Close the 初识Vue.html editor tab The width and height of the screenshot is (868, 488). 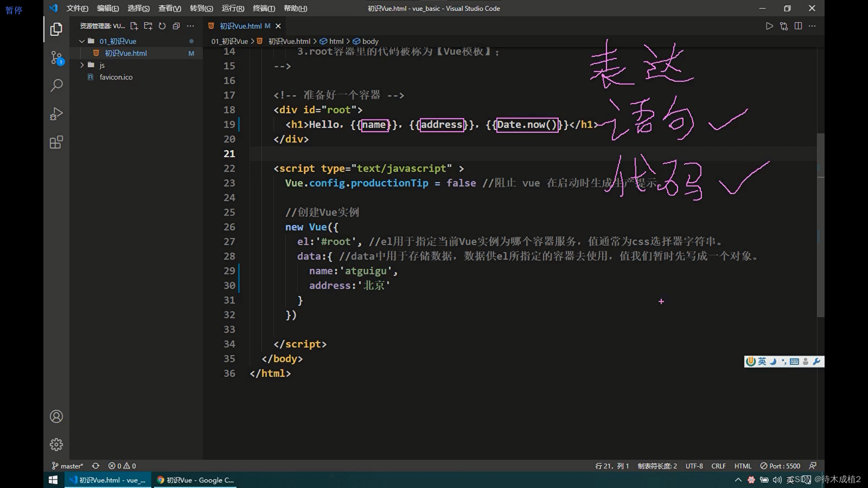click(278, 26)
